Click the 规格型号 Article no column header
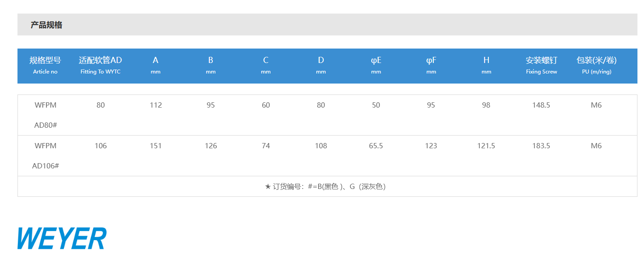The width and height of the screenshot is (644, 262). [45, 65]
